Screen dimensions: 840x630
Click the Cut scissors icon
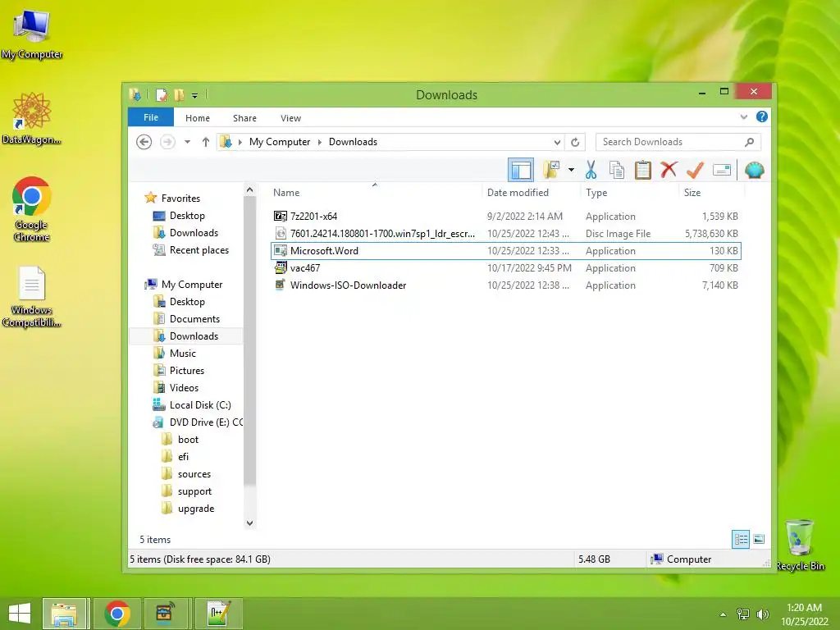tap(591, 171)
